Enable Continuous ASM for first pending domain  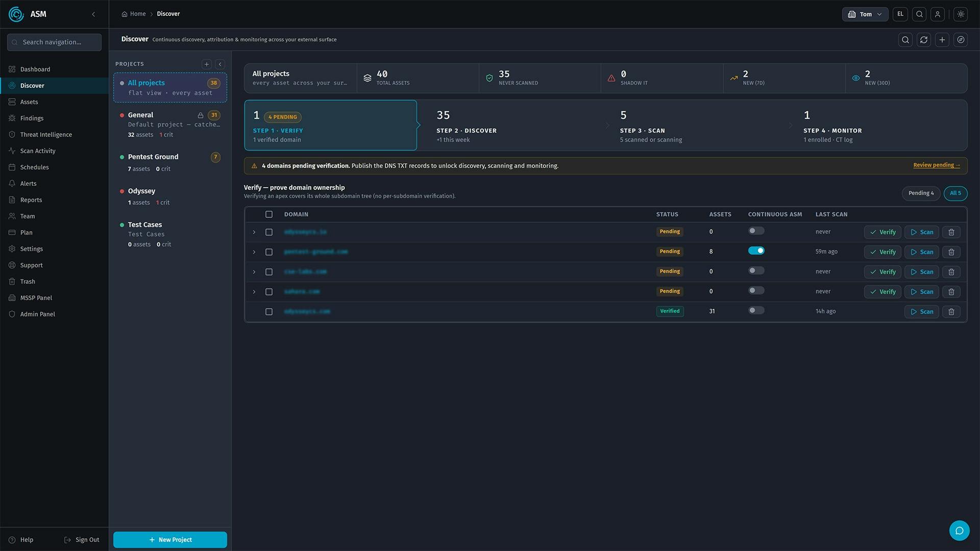click(756, 231)
